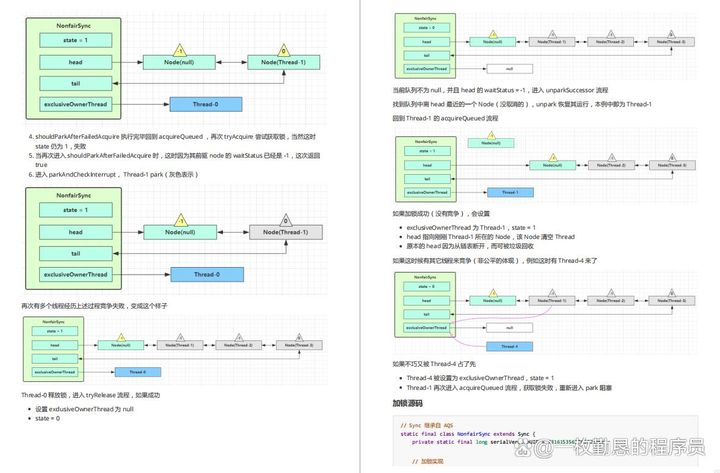Click the line 回到 Thread-1 的 acquireQueued 流程
Image resolution: width=720 pixels, height=473 pixels.
coord(445,118)
